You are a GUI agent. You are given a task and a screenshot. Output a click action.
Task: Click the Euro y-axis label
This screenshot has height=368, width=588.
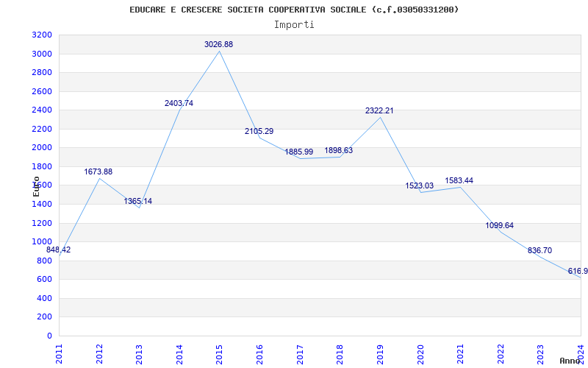coord(36,186)
